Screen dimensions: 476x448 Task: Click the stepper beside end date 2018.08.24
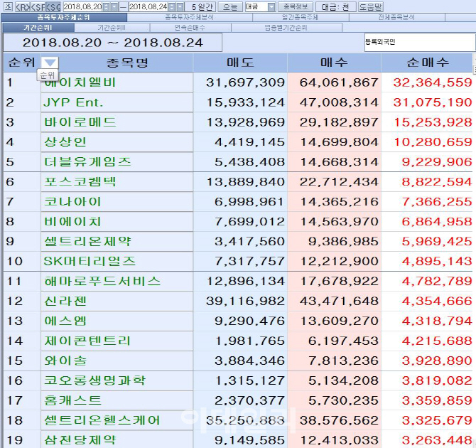(172, 6)
